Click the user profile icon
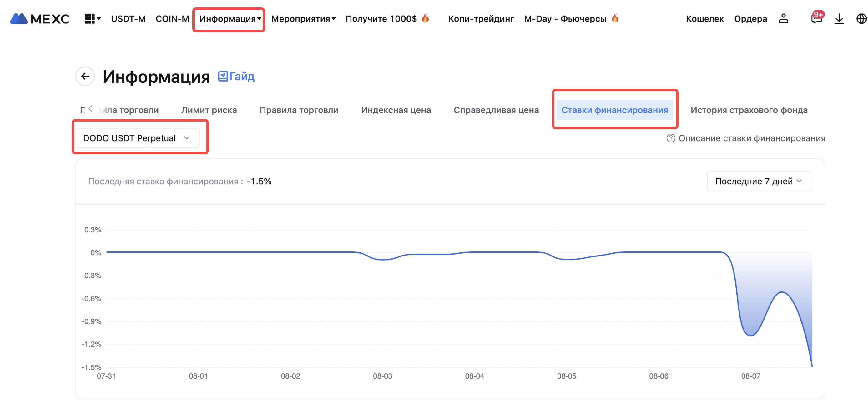The width and height of the screenshot is (868, 413). tap(784, 19)
